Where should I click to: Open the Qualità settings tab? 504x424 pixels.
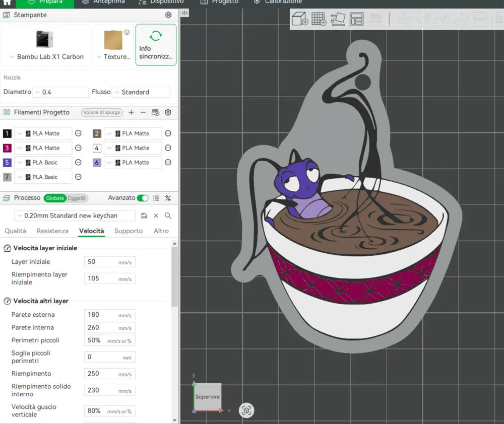[15, 231]
